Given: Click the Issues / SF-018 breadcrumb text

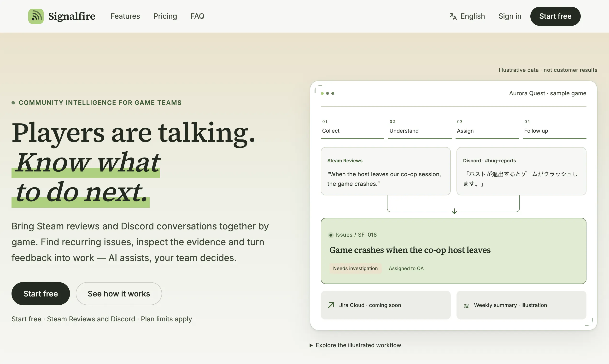Looking at the screenshot, I should point(356,235).
